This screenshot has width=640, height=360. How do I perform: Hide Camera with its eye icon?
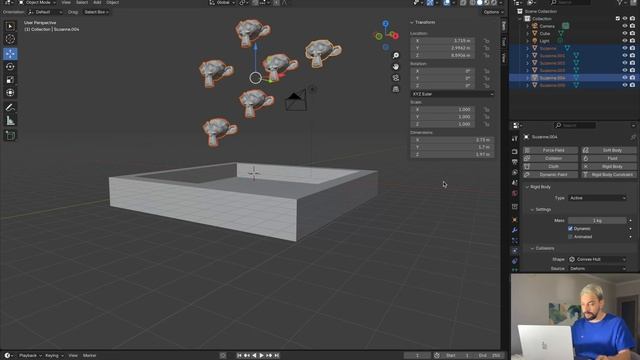(624, 26)
